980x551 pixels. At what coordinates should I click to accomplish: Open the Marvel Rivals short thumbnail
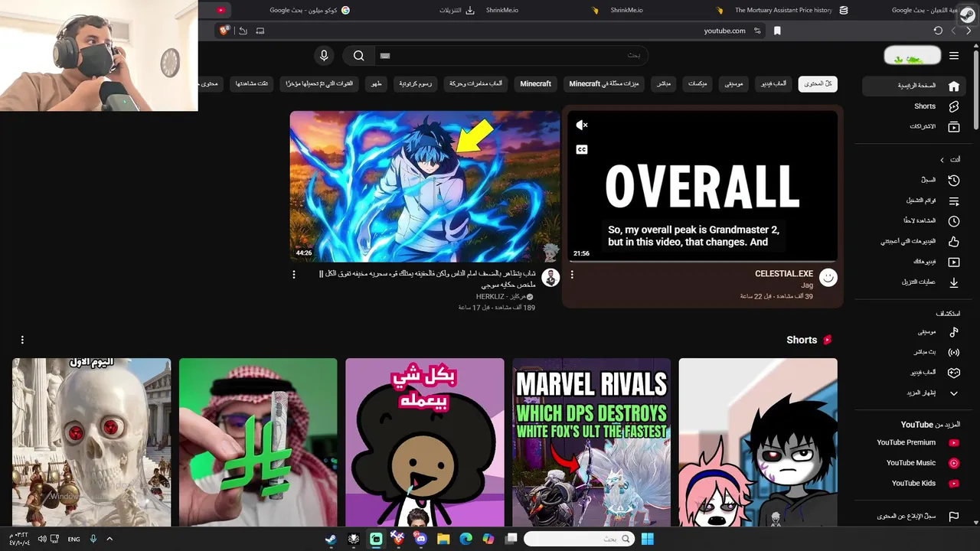click(591, 442)
